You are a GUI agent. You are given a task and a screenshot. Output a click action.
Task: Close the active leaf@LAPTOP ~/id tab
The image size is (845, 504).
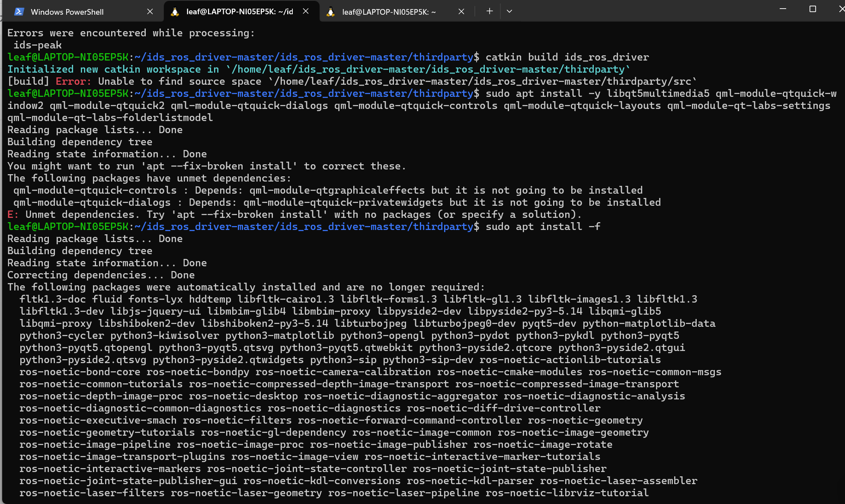coord(306,12)
